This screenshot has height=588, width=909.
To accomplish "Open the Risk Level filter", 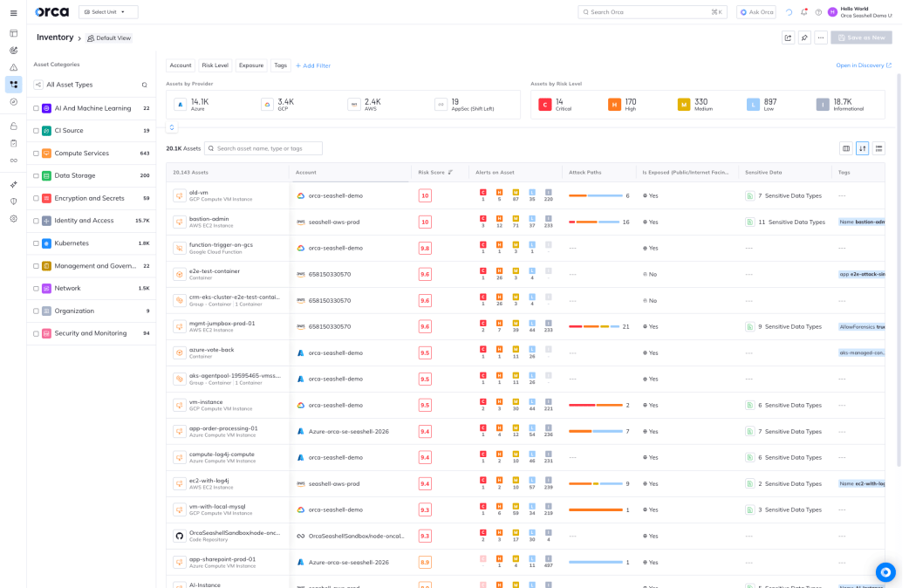I will click(x=215, y=65).
